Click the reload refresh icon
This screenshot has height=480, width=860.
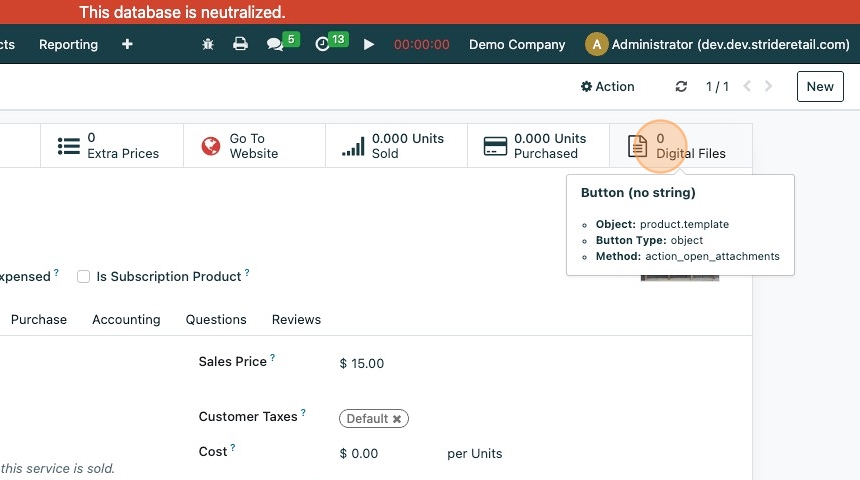681,87
